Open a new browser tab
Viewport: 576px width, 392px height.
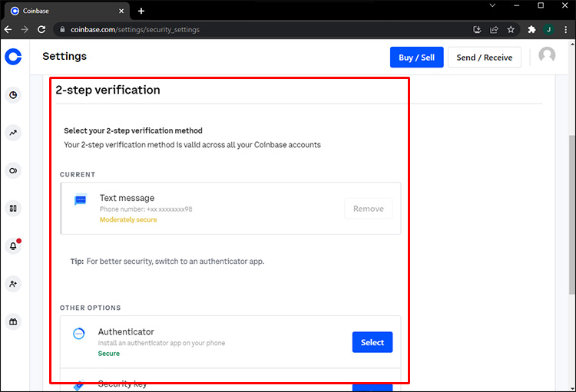(141, 11)
